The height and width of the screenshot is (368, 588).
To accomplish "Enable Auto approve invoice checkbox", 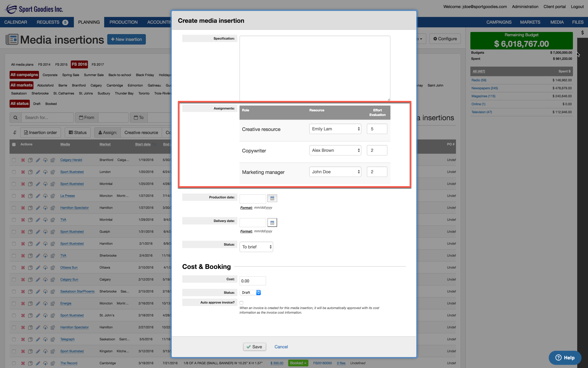I will pyautogui.click(x=241, y=303).
